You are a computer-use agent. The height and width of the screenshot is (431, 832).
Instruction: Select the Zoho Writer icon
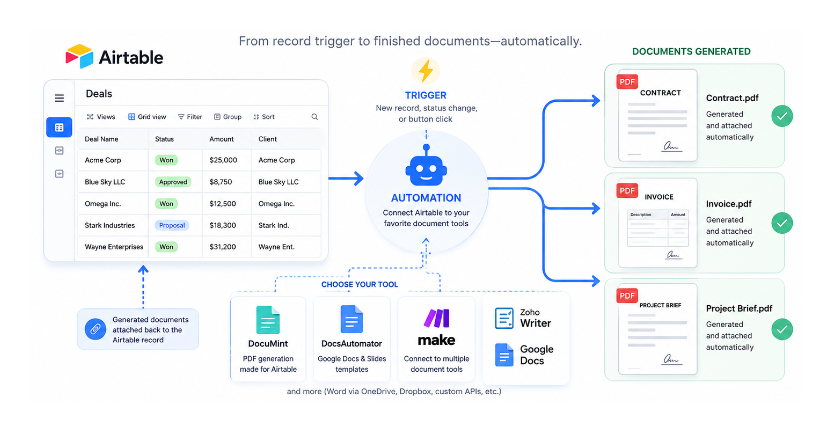[x=504, y=318]
